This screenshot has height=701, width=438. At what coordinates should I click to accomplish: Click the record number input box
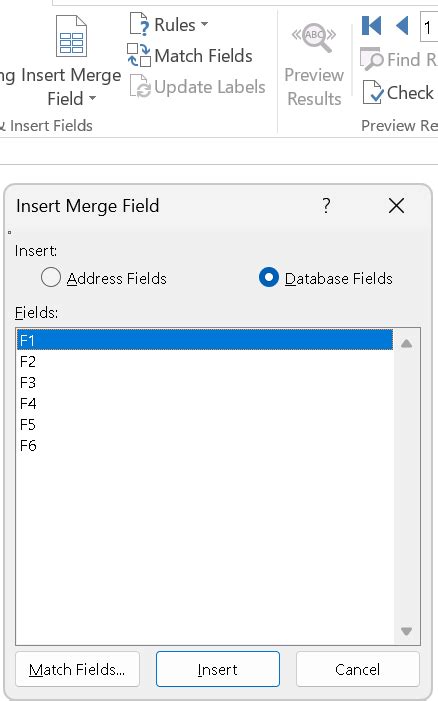429,28
